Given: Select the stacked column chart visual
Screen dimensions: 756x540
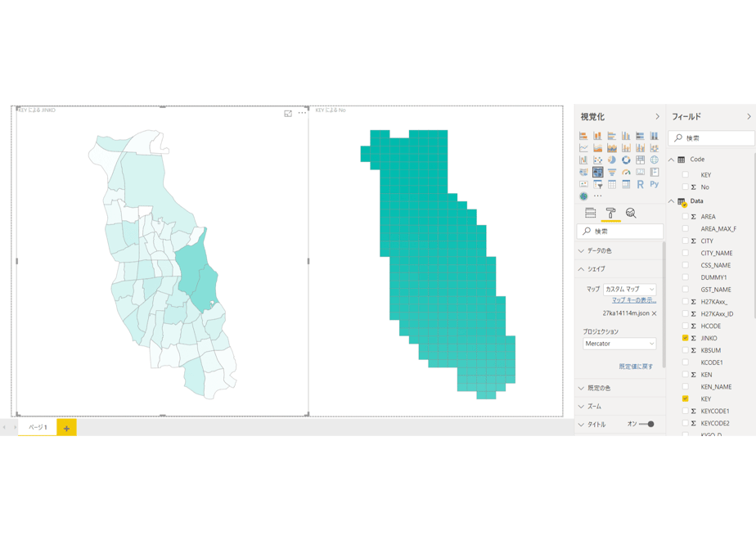Looking at the screenshot, I should (x=597, y=136).
